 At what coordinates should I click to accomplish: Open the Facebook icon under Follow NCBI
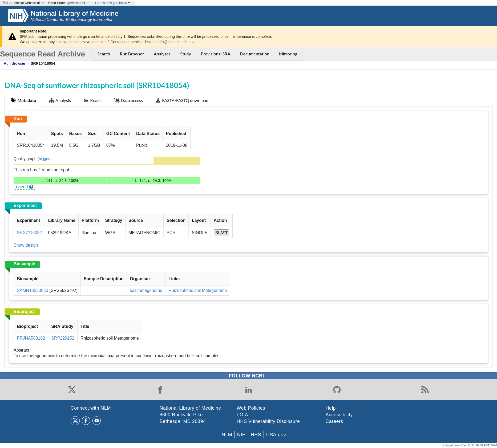tap(160, 390)
